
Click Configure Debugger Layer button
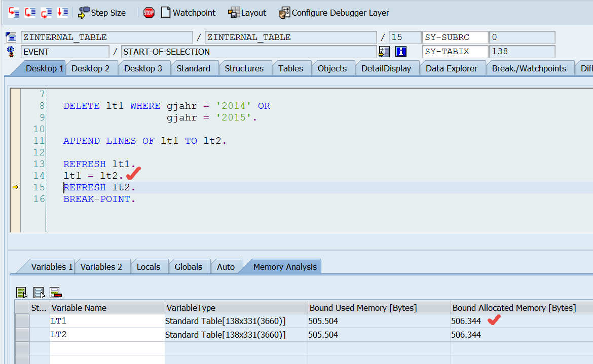click(x=334, y=13)
